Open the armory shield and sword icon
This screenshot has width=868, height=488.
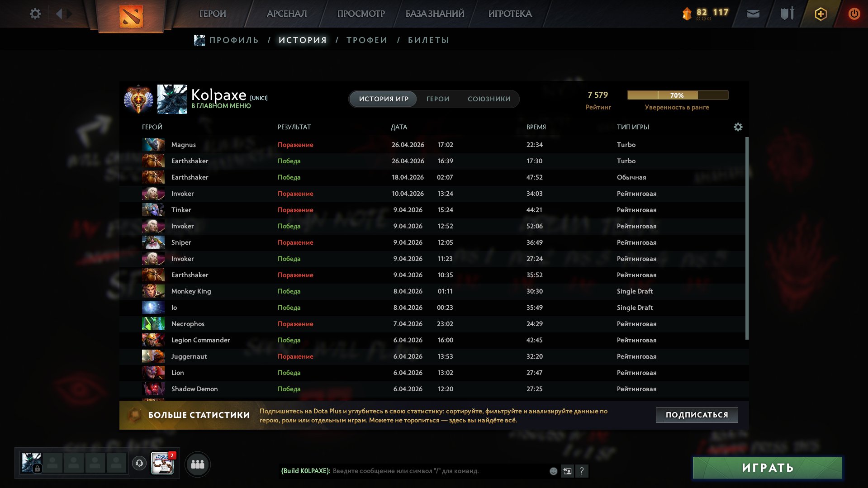(x=787, y=14)
